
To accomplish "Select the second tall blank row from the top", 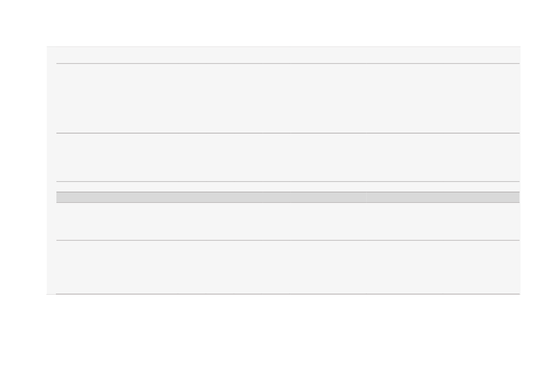I will coord(288,157).
